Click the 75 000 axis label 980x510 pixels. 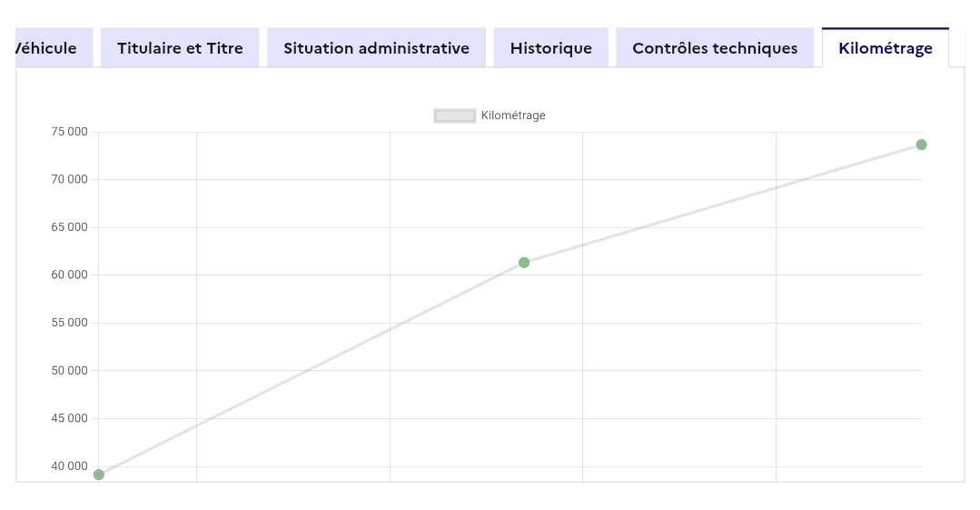[x=70, y=132]
